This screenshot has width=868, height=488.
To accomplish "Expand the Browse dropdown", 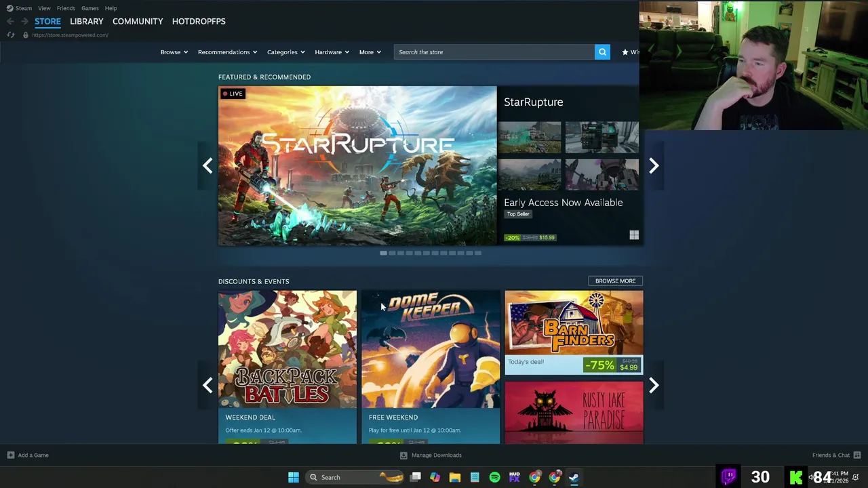I will tap(174, 52).
